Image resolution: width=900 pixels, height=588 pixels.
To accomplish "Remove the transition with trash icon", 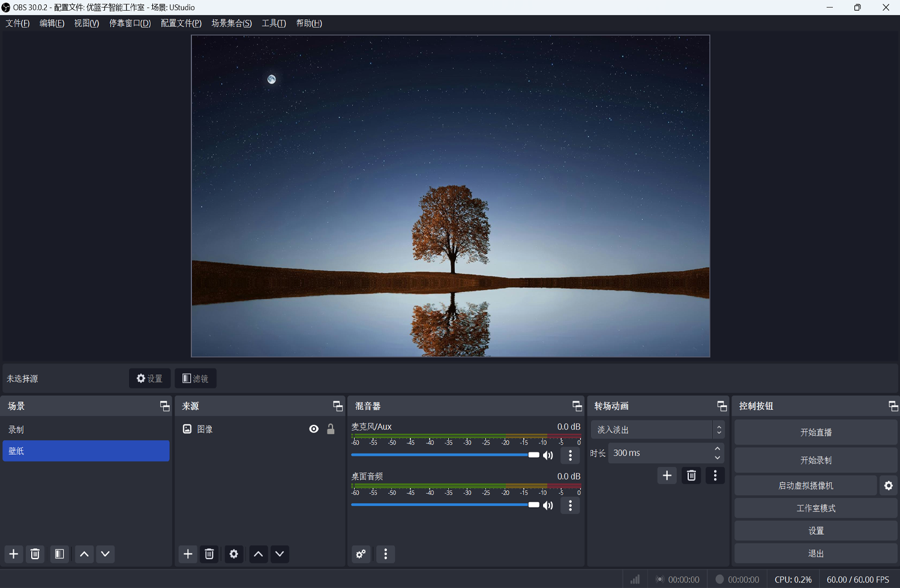I will [x=691, y=475].
